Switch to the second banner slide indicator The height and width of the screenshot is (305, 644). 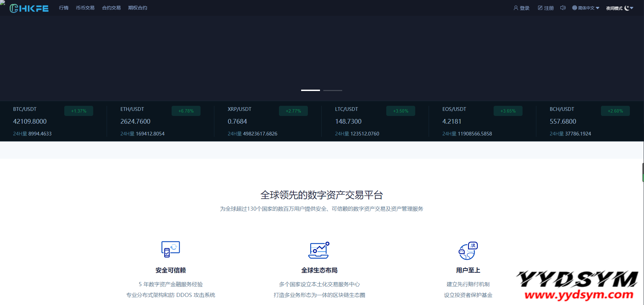point(333,90)
